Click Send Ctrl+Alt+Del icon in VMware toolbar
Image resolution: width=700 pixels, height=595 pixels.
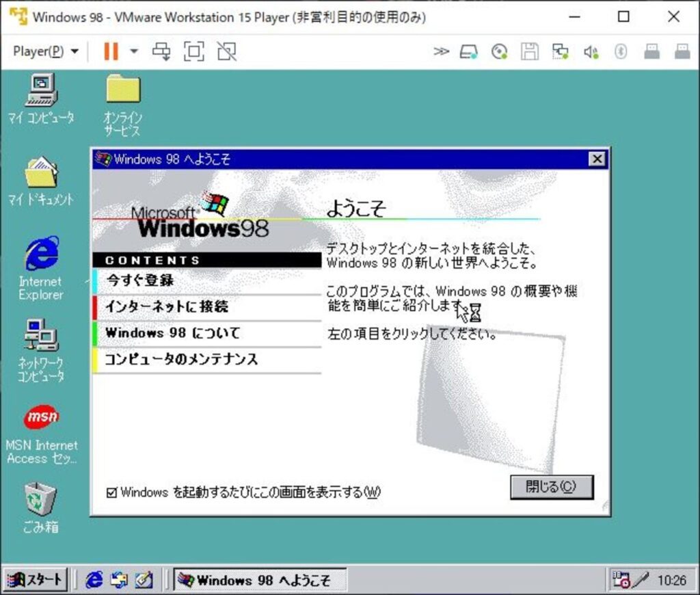click(162, 51)
